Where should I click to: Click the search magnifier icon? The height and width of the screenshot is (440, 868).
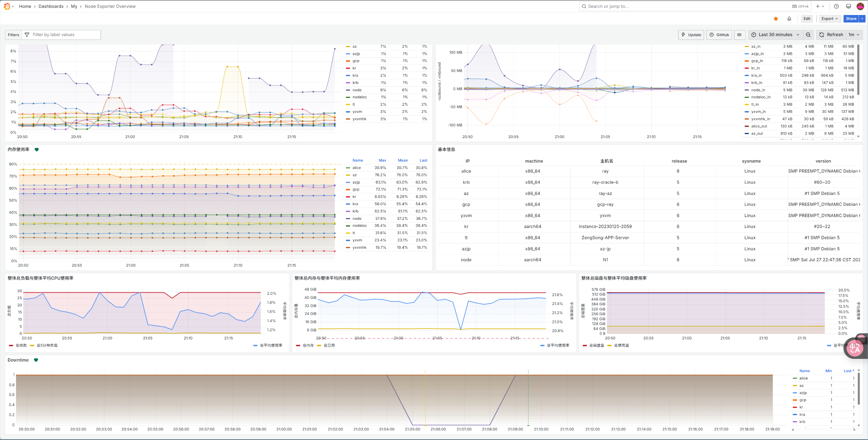(x=584, y=6)
